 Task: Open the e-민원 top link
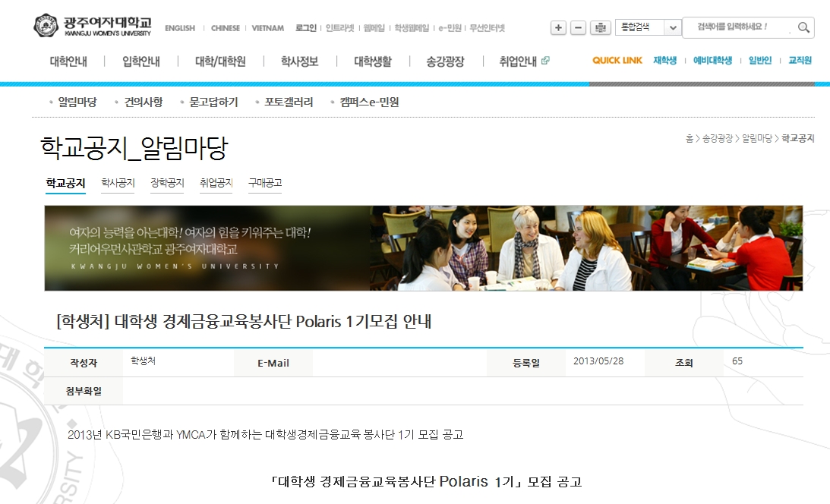tap(450, 28)
